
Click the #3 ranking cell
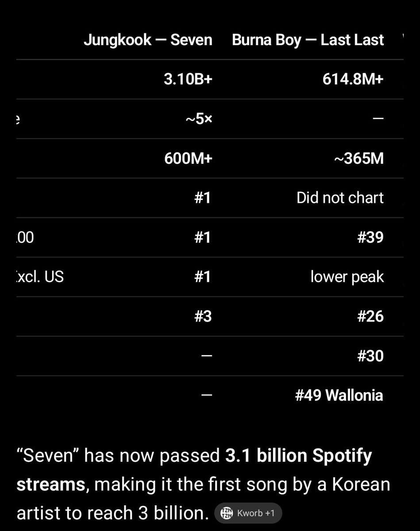pos(203,316)
